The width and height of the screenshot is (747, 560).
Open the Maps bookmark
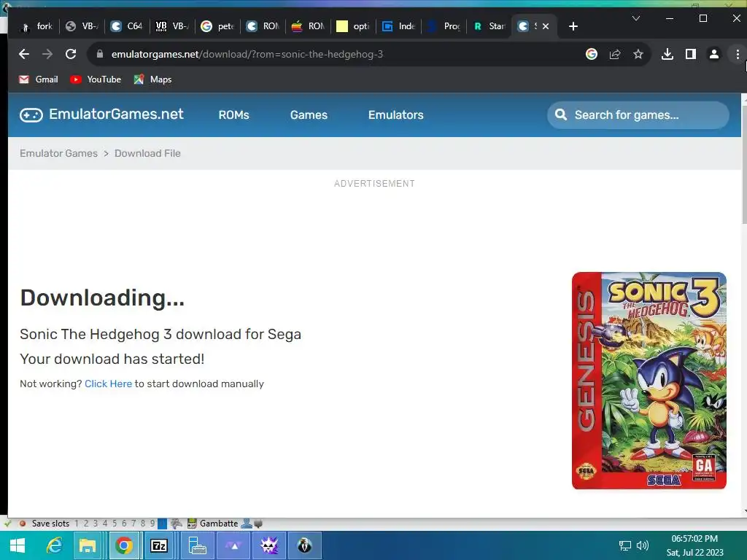152,79
